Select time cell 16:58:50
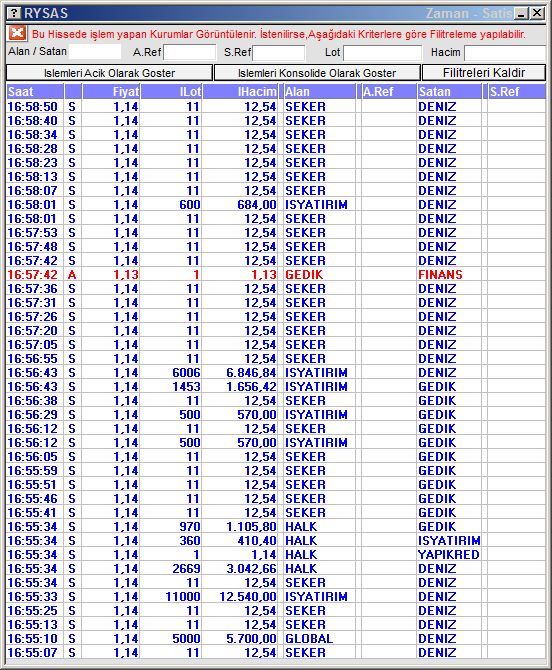Image resolution: width=552 pixels, height=670 pixels. tap(32, 106)
